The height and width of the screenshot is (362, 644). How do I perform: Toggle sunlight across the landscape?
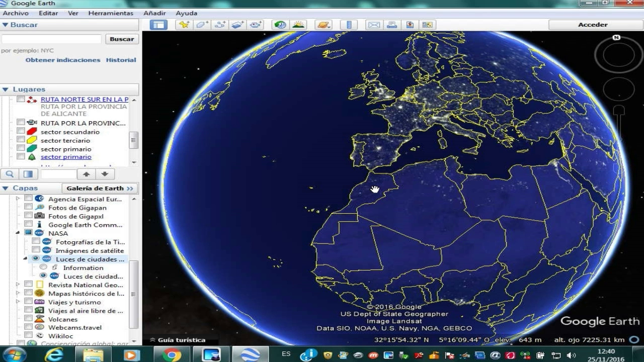point(298,25)
